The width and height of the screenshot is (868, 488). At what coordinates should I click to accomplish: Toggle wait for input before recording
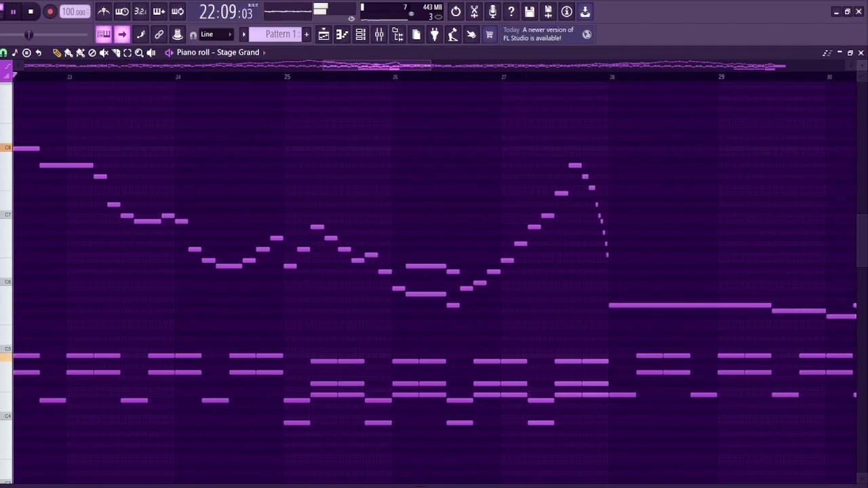(122, 12)
